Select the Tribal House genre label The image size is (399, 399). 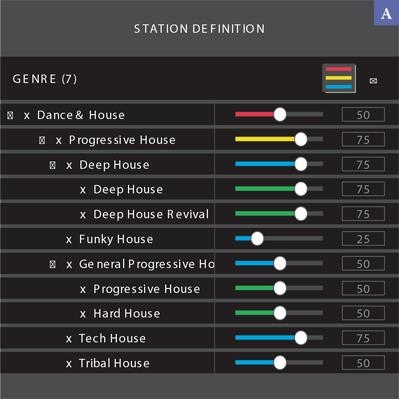click(114, 363)
